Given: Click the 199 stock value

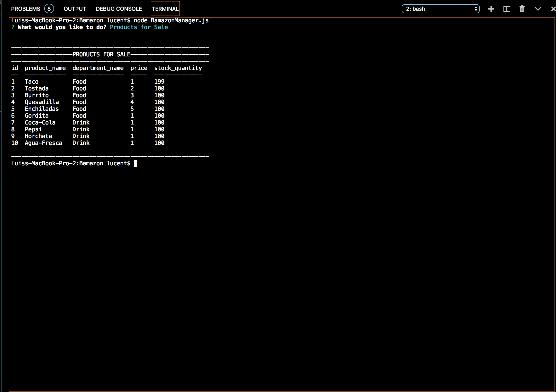Looking at the screenshot, I should click(x=159, y=82).
